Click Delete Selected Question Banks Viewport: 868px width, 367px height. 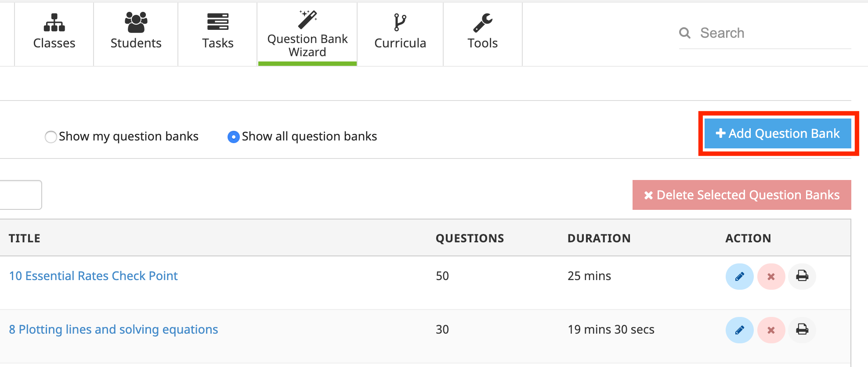click(741, 195)
